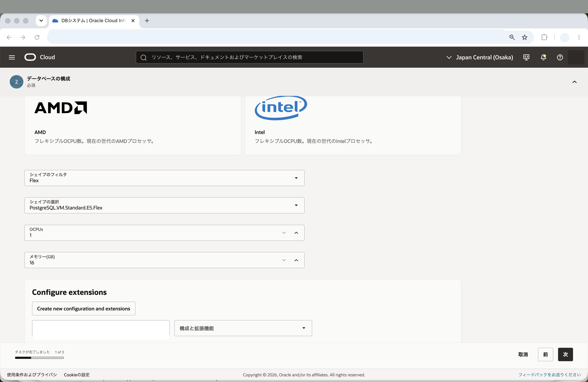Click the wizard task progress bar
588x382 pixels.
[x=39, y=357]
